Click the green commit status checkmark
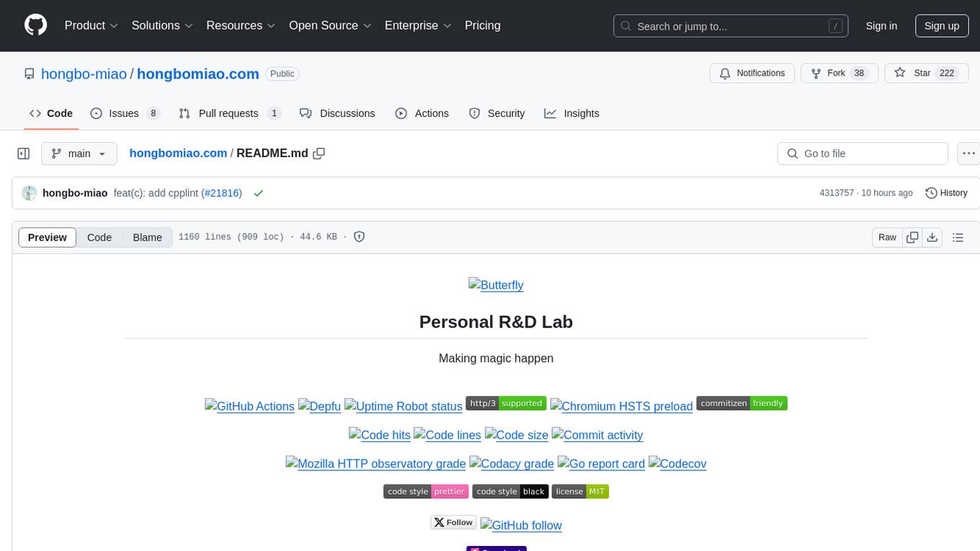Viewport: 980px width, 551px height. [259, 193]
